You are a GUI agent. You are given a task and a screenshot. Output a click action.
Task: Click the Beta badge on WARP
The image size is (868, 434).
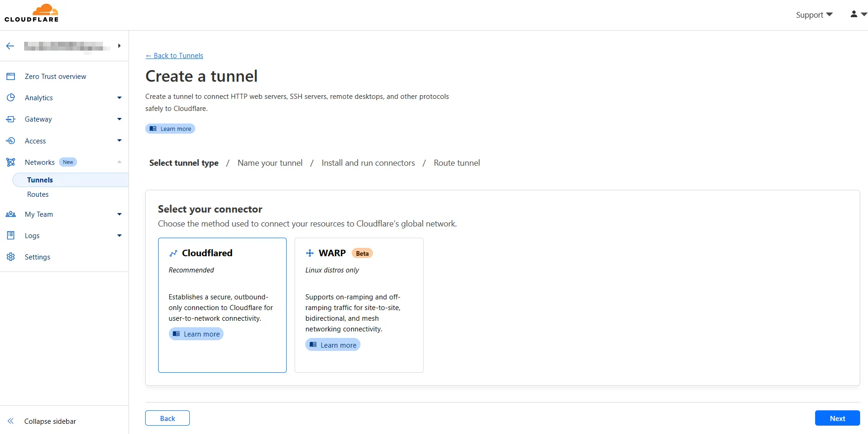coord(362,253)
